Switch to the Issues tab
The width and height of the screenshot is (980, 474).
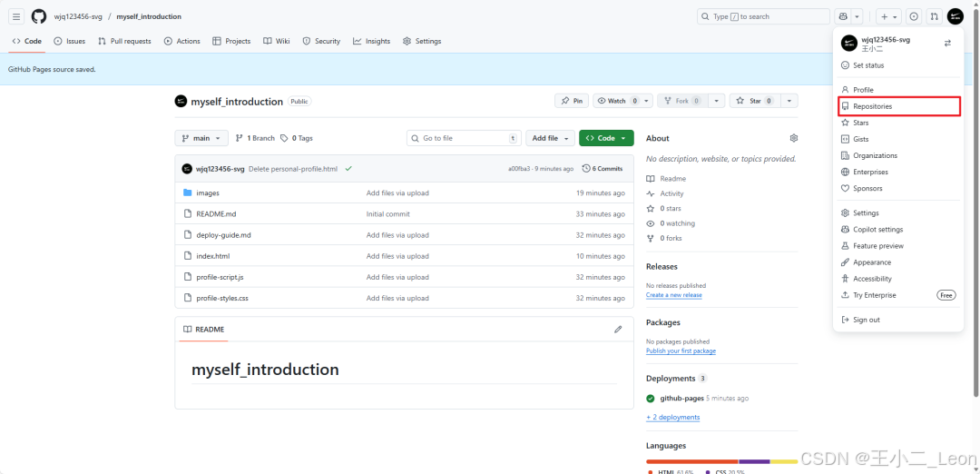pyautogui.click(x=69, y=41)
